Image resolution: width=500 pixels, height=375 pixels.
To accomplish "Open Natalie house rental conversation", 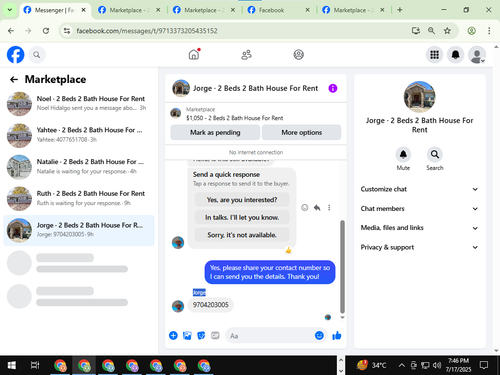I will (79, 166).
